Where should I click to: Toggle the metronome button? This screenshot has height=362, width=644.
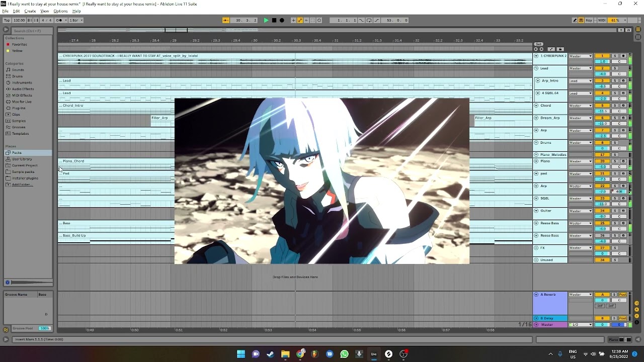(60, 20)
